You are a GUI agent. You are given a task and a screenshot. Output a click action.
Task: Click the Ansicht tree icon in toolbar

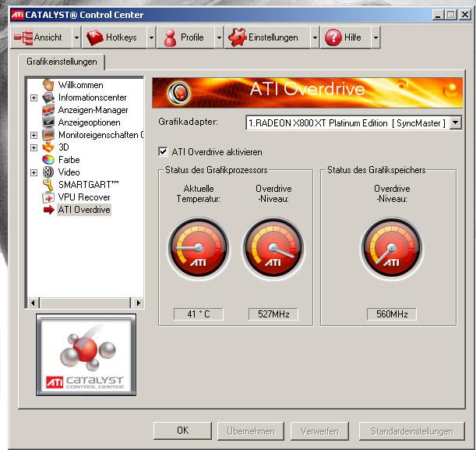coord(23,37)
